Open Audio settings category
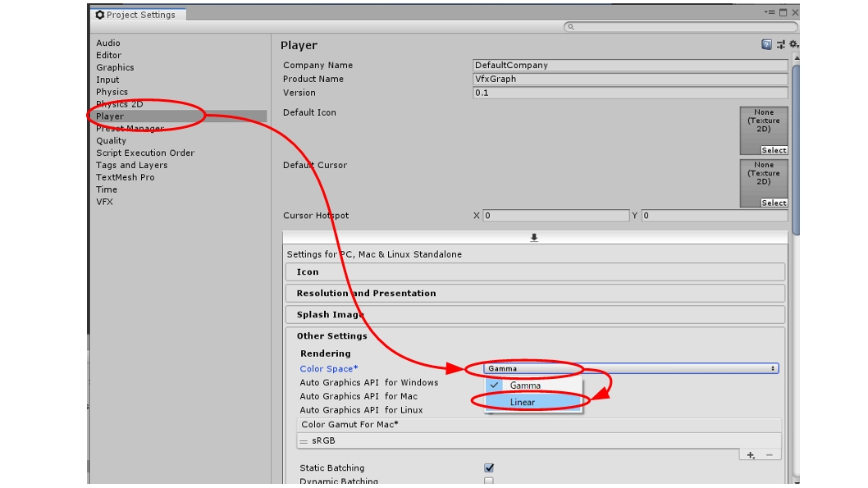 (x=108, y=43)
